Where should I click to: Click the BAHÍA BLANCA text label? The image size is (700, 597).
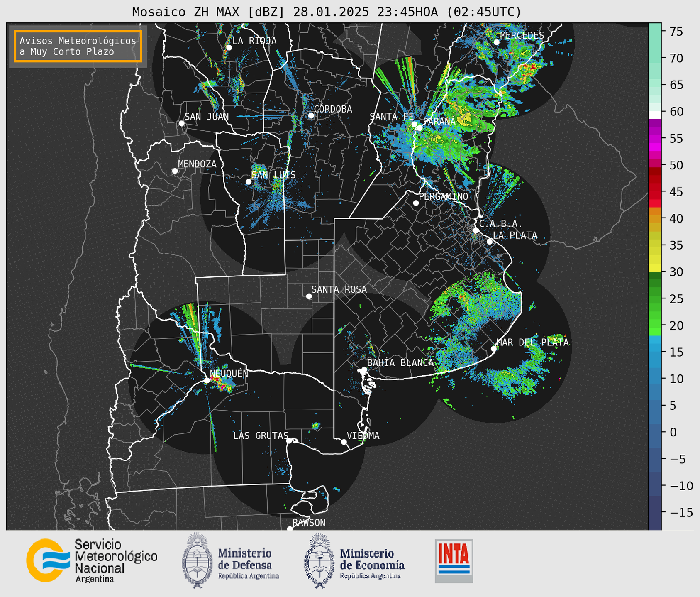tap(400, 362)
